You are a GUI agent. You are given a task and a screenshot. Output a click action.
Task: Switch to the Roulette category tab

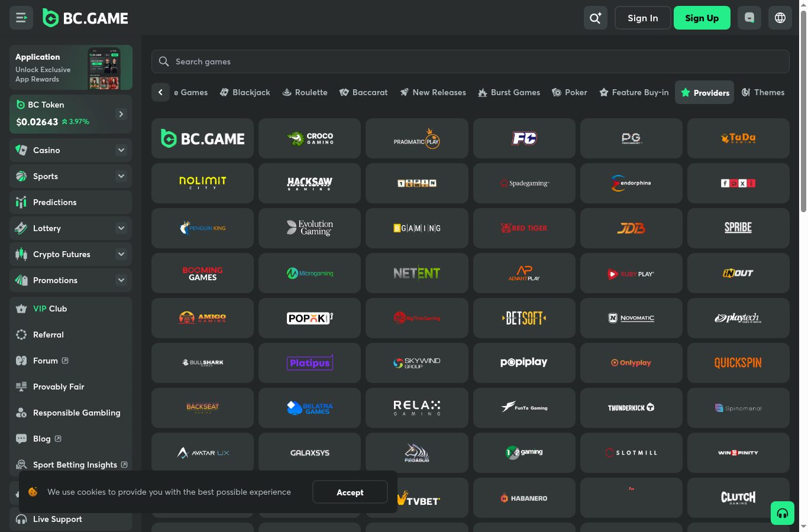[305, 92]
